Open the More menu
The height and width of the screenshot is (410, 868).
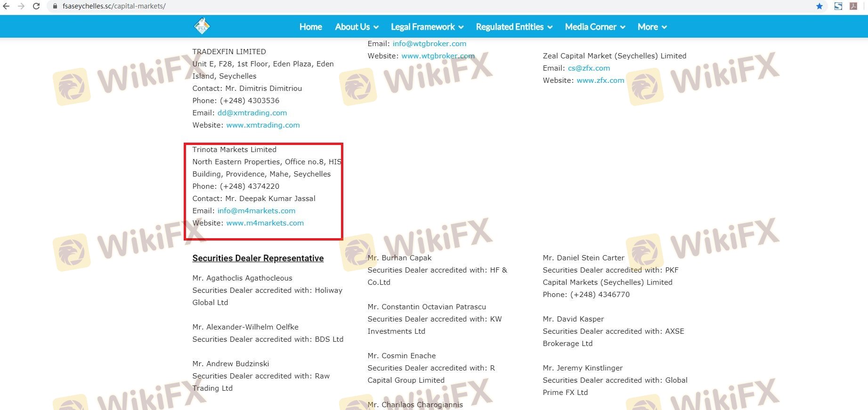point(652,27)
